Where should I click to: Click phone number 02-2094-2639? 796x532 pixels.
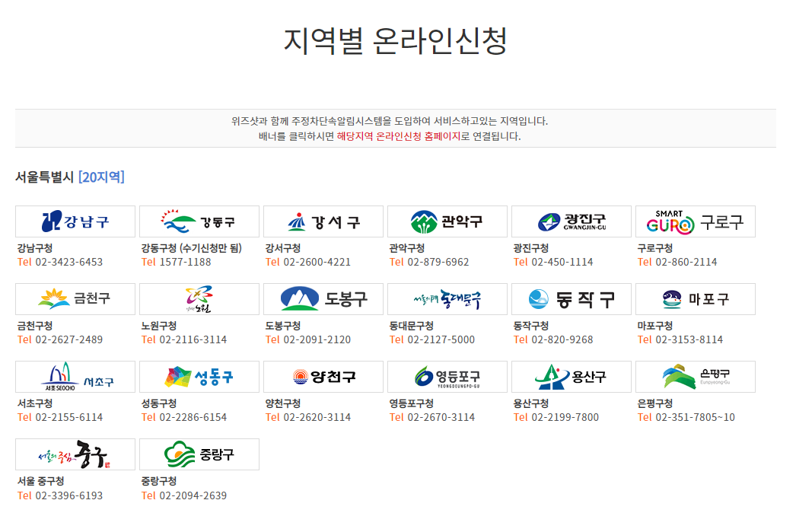coord(193,496)
